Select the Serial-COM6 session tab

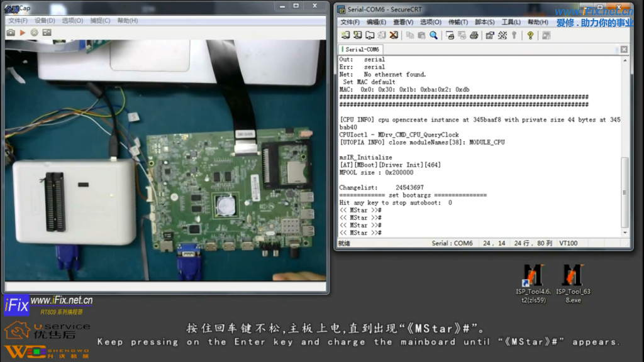[x=361, y=49]
